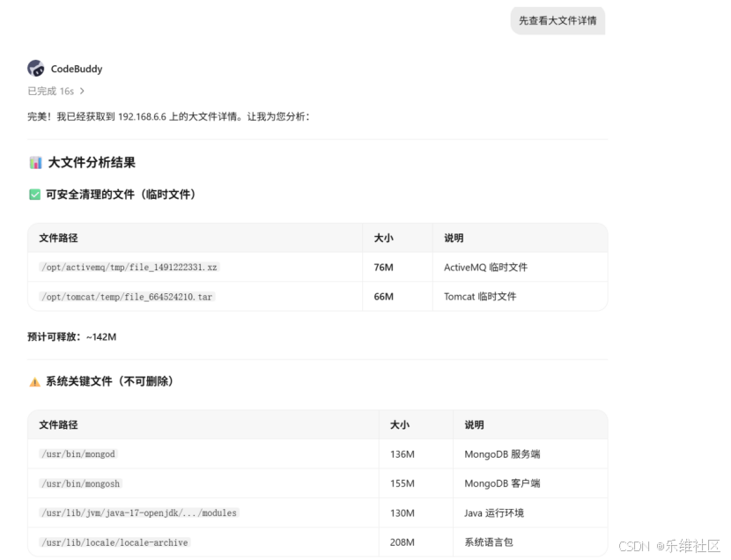Click the bar chart icon beside 大文件分析结果
The width and height of the screenshot is (731, 560).
coord(35,163)
